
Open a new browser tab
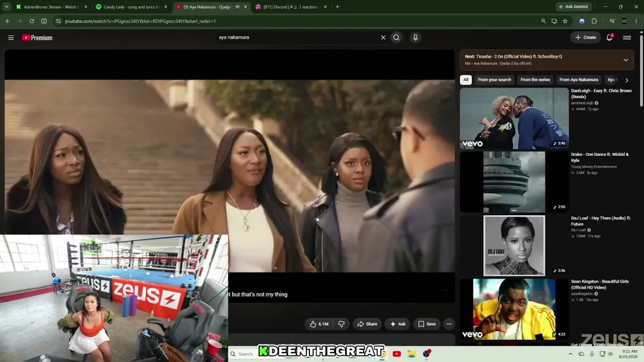tap(337, 7)
